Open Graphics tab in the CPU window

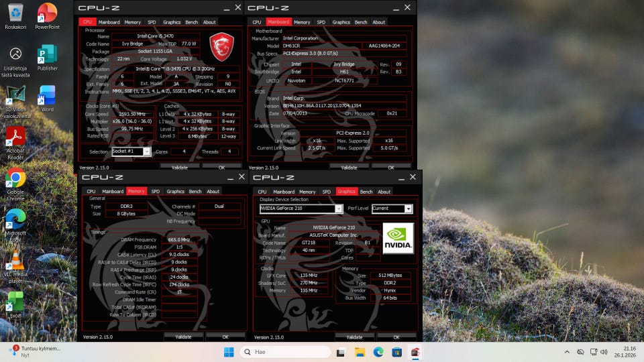click(172, 22)
